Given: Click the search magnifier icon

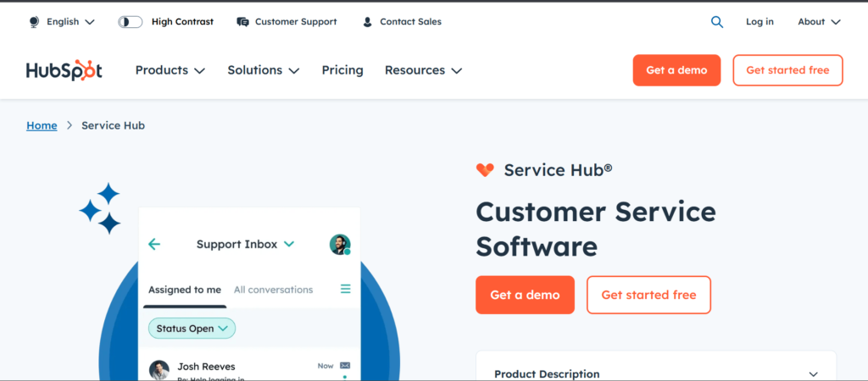Looking at the screenshot, I should (x=717, y=22).
